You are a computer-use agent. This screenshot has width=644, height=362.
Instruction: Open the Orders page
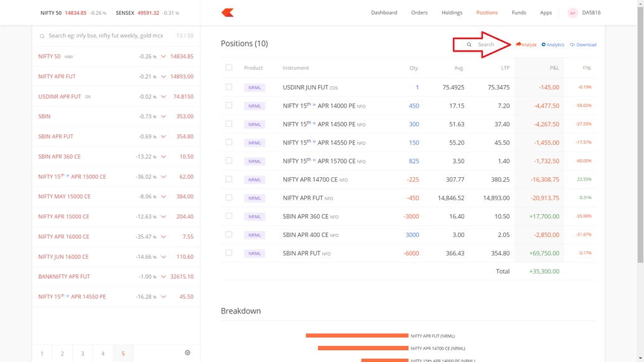(419, 12)
